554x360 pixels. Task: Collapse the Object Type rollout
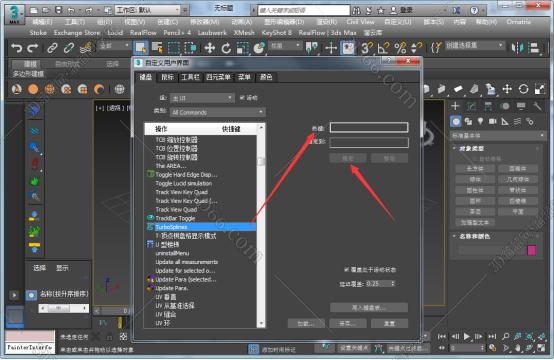click(471, 149)
